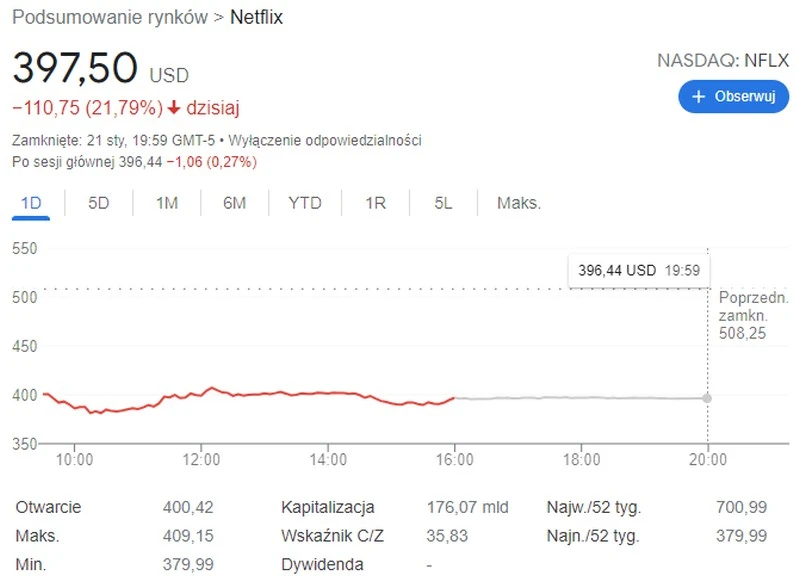Viewport: 800px width, 582px height.
Task: Click the 396,44 USD tooltip on the chart
Action: 638,268
